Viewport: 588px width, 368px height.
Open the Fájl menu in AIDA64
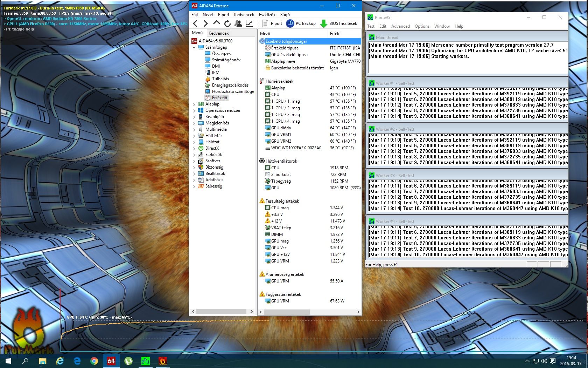(x=195, y=15)
